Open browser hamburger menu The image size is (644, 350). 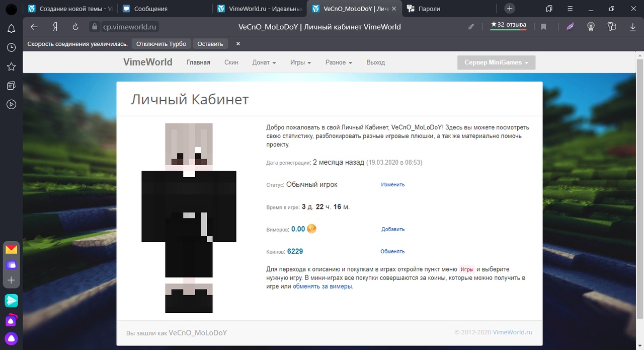pyautogui.click(x=570, y=9)
